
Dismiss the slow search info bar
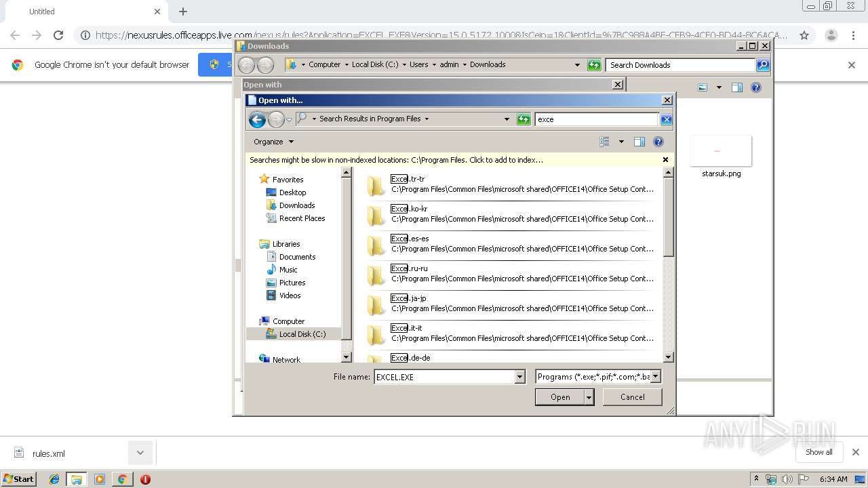(x=665, y=160)
